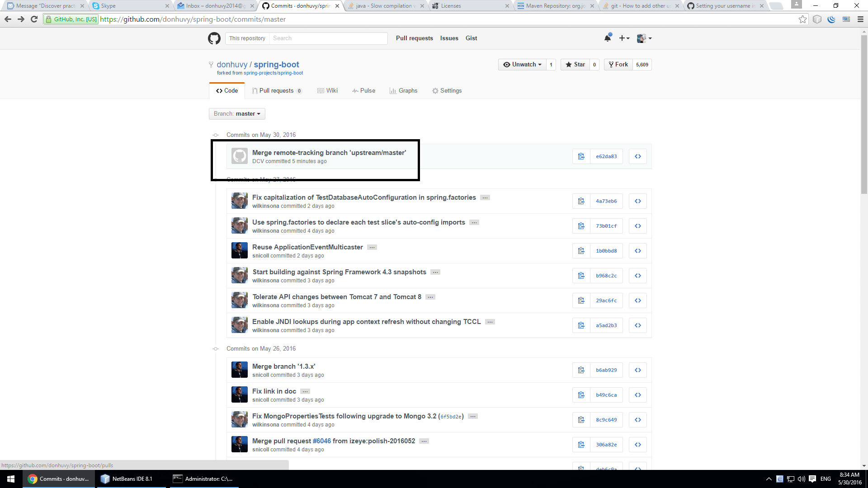Open Gist in the top navigation

pyautogui.click(x=472, y=38)
